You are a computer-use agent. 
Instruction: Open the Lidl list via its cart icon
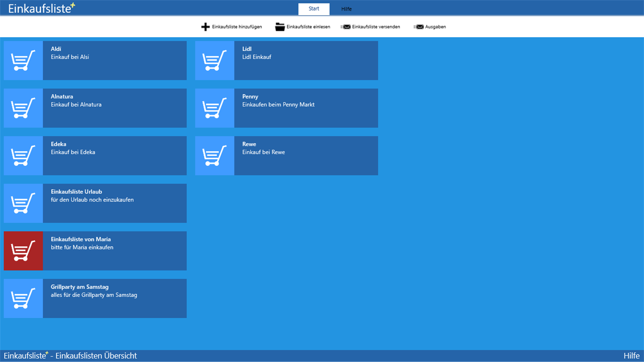215,61
